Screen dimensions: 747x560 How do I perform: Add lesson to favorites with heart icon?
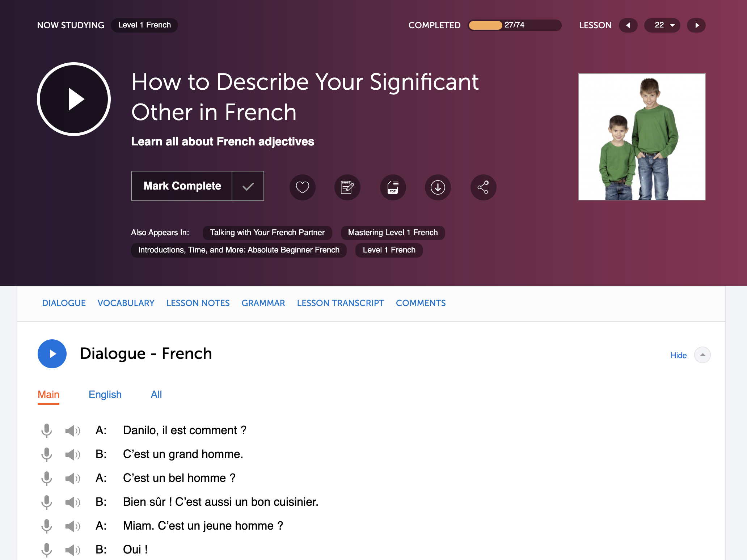click(302, 187)
